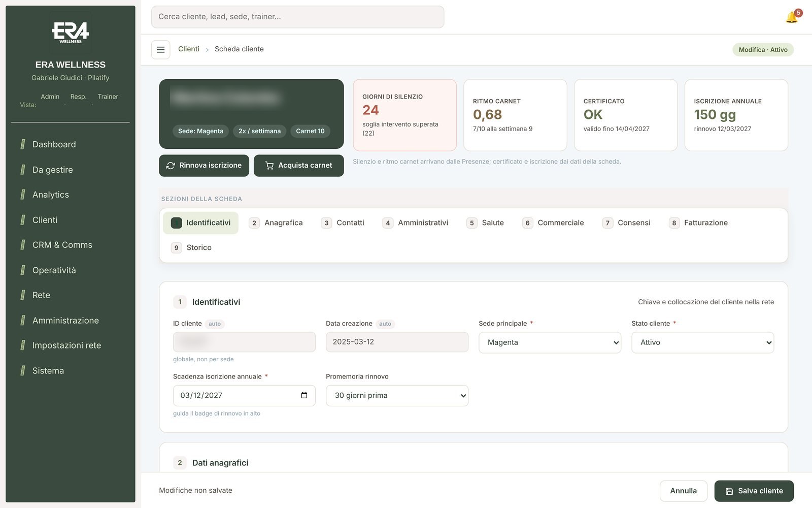
Task: Open the Salute section tab
Action: [486, 223]
